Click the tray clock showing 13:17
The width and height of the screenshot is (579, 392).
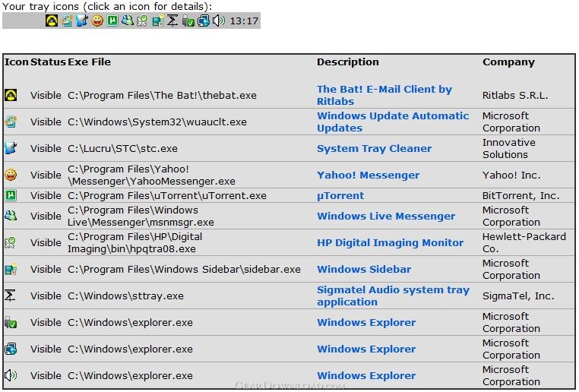244,21
